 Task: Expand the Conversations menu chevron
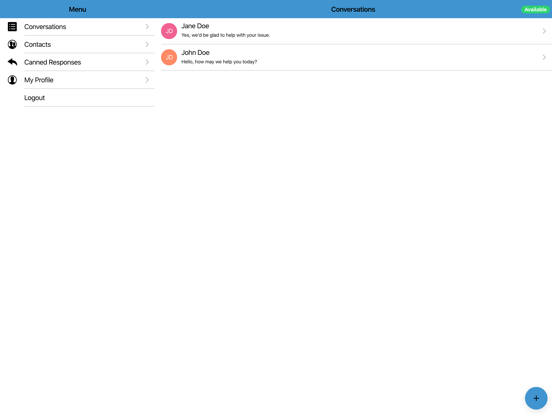[x=147, y=27]
